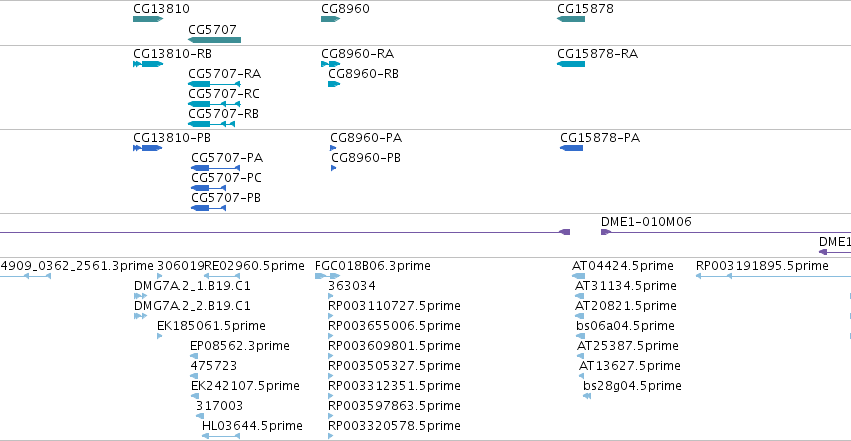Select EST RP003312351.5prime label

[394, 386]
